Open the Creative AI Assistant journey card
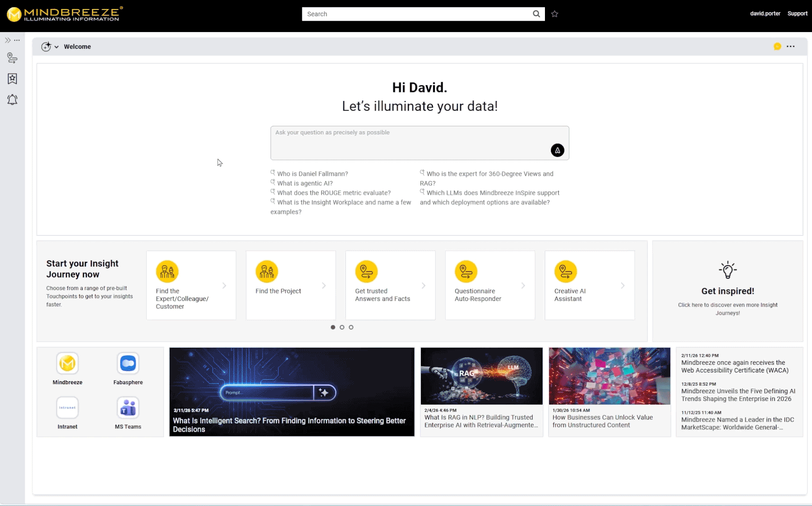The image size is (812, 506). [x=589, y=285]
